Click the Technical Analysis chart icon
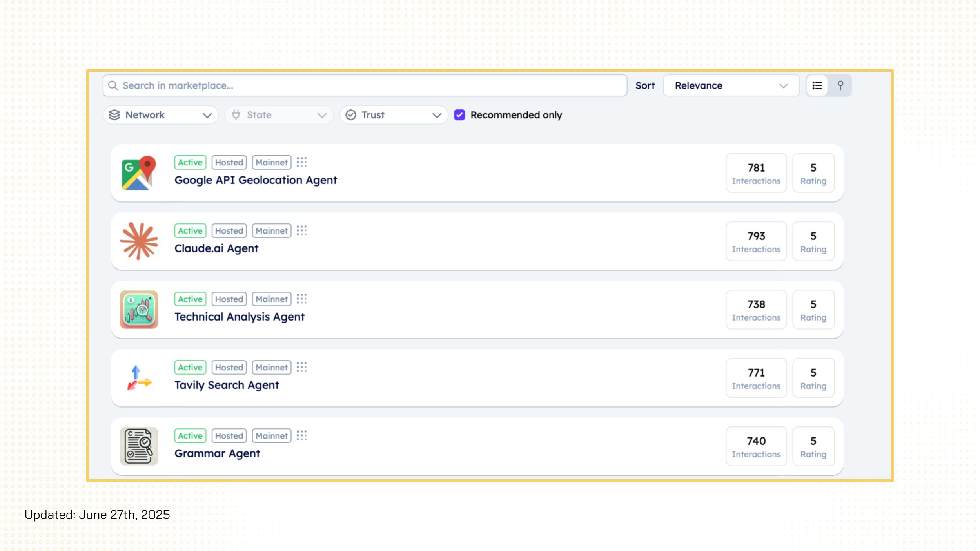 tap(139, 310)
